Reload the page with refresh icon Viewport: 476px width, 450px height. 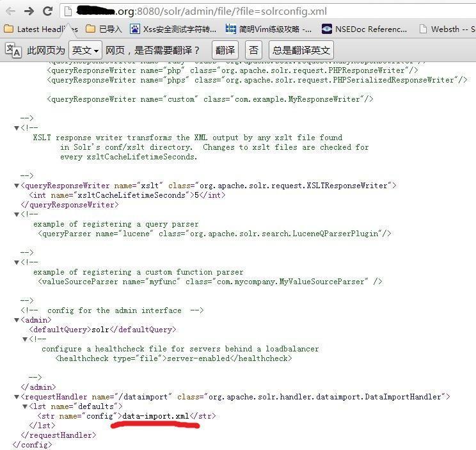[47, 12]
